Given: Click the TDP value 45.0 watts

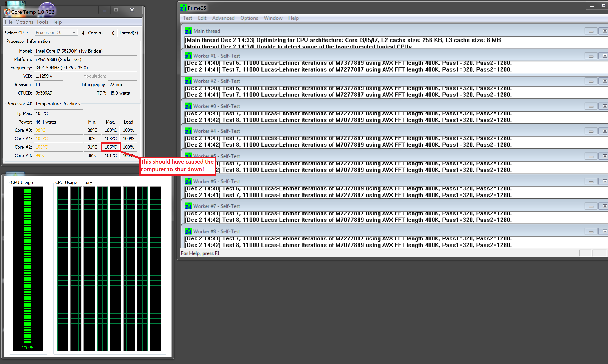Looking at the screenshot, I should coord(122,93).
